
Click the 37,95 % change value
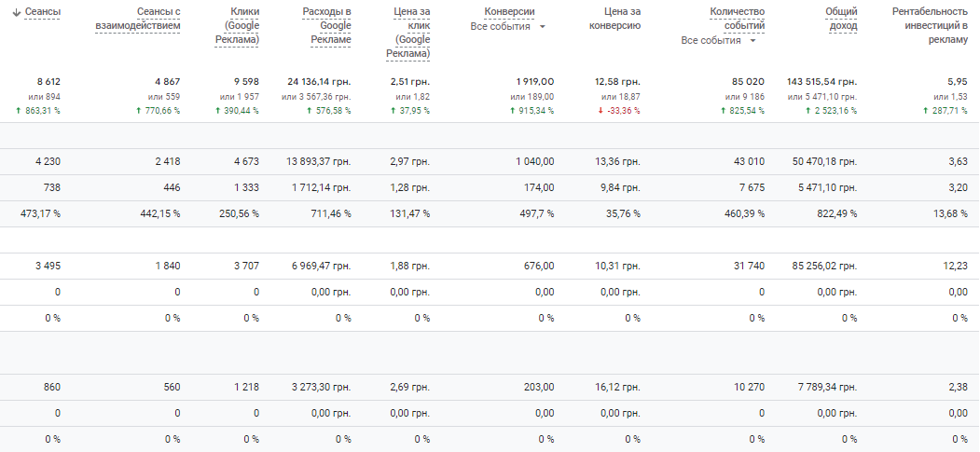click(410, 111)
